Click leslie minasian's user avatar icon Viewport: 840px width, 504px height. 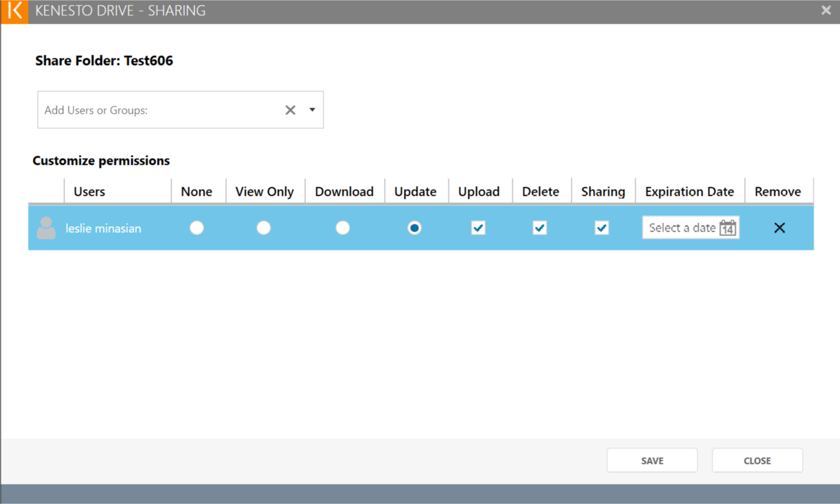click(x=46, y=228)
